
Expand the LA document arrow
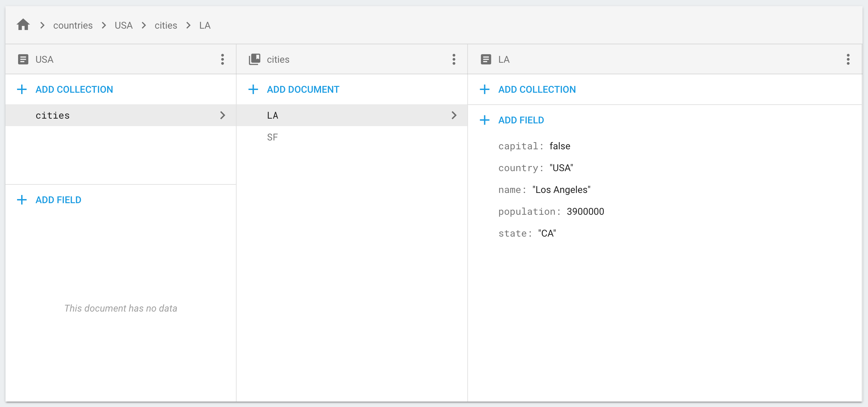coord(454,115)
